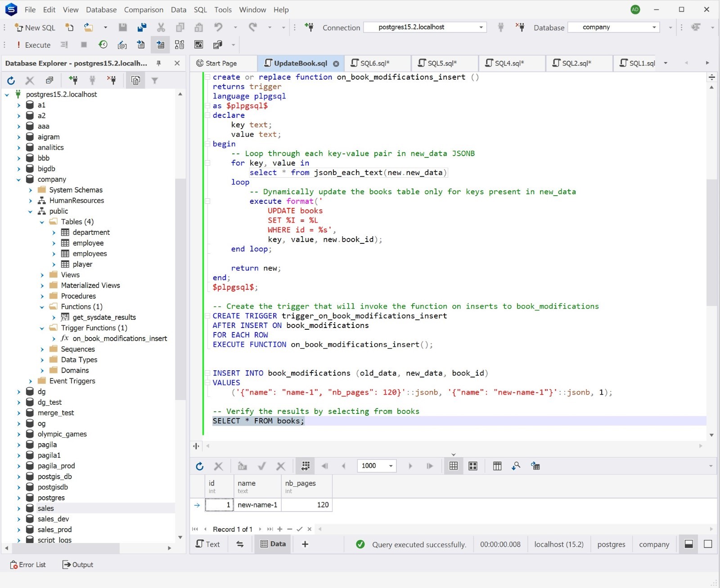Collapse the company database node
This screenshot has height=588, width=720.
pyautogui.click(x=18, y=180)
